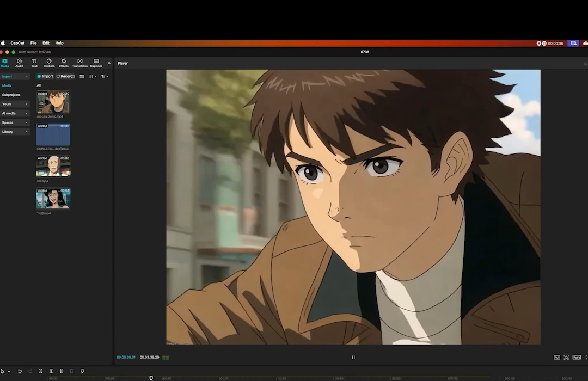
Task: Select the blue audio waveform clip thumbnail
Action: click(x=53, y=134)
